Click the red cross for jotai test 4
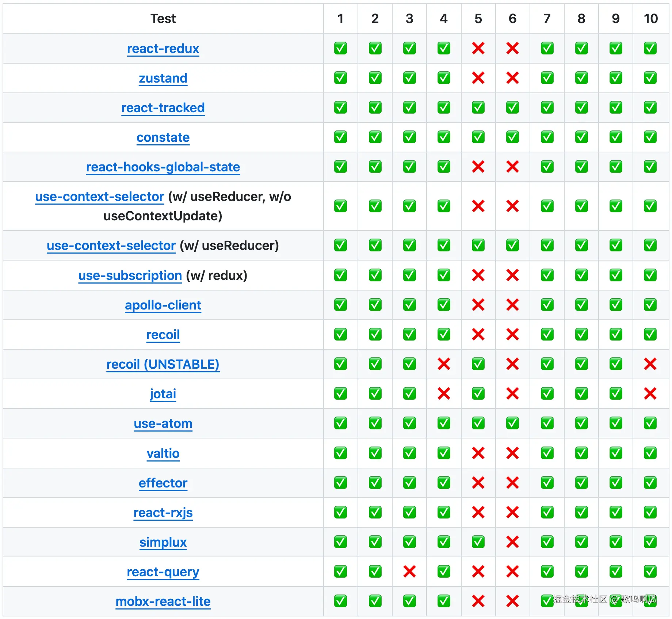Viewport: 672px width, 619px height. pyautogui.click(x=444, y=394)
